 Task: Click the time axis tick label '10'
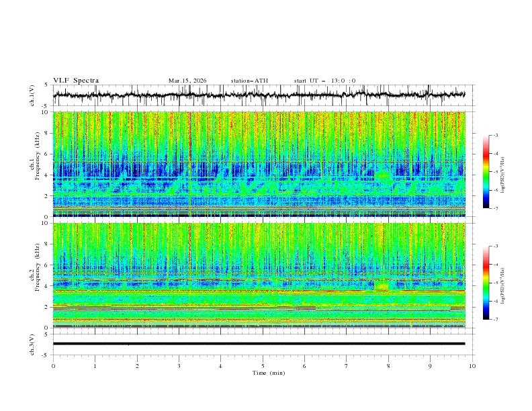472,366
